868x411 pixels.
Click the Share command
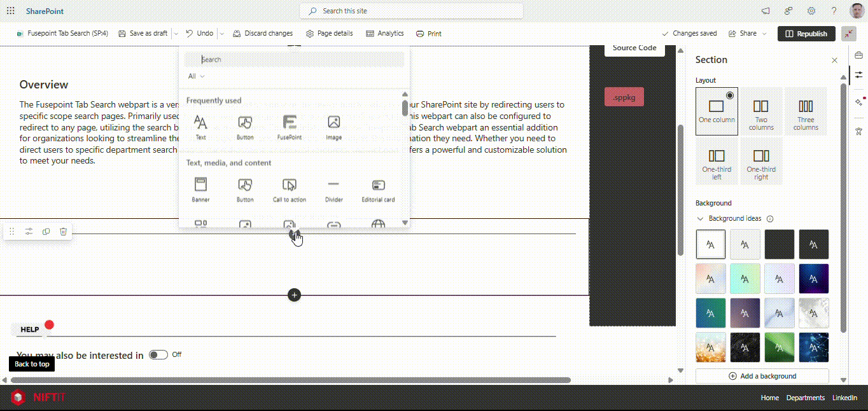(743, 34)
